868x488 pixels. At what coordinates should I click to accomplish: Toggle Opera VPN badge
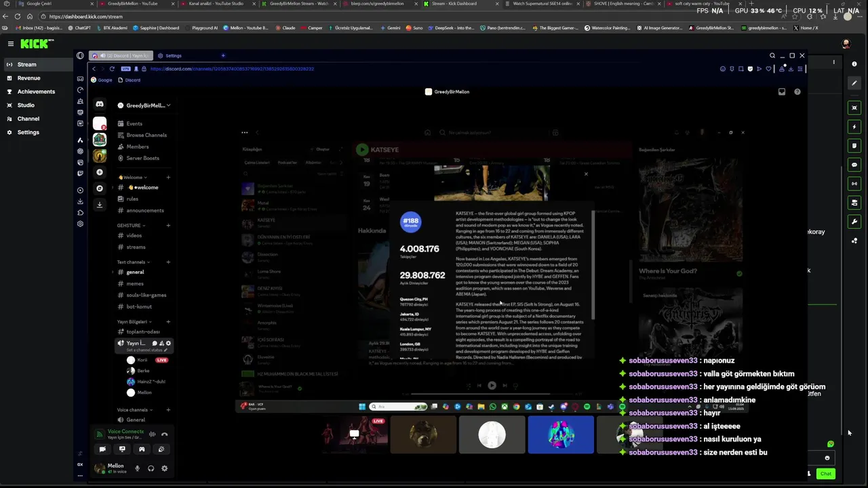coord(125,68)
